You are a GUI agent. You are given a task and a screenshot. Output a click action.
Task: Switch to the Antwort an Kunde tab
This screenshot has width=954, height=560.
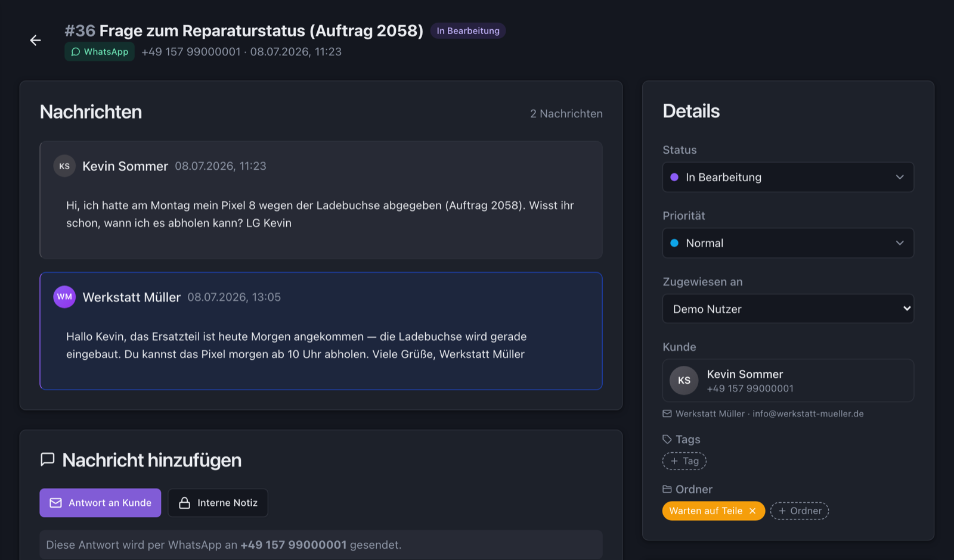pyautogui.click(x=100, y=503)
